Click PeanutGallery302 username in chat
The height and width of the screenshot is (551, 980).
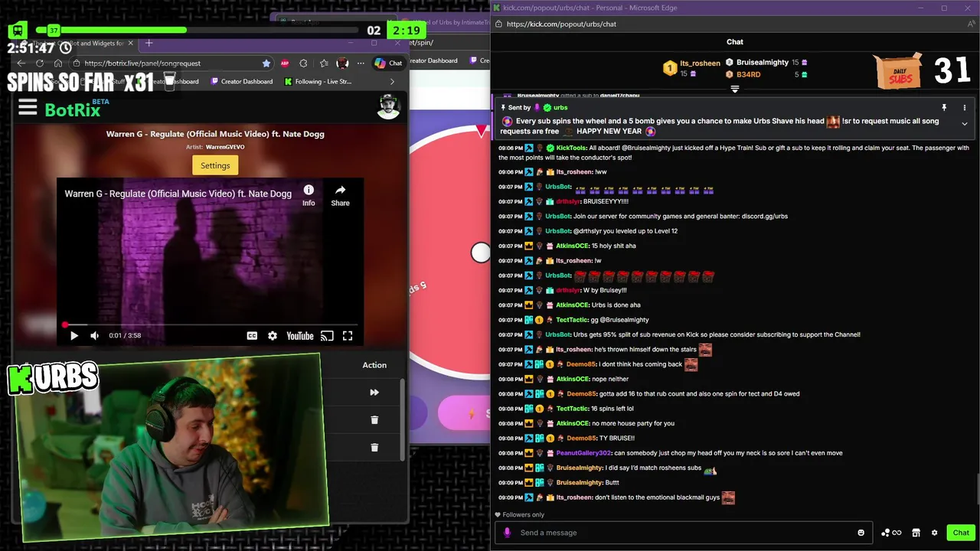(584, 453)
